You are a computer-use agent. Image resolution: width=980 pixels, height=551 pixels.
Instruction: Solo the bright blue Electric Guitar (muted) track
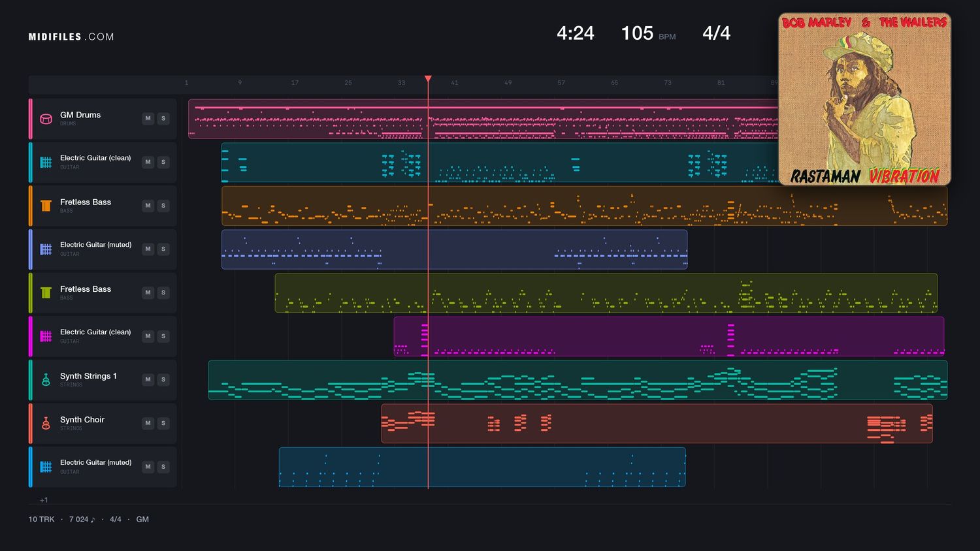(x=163, y=467)
